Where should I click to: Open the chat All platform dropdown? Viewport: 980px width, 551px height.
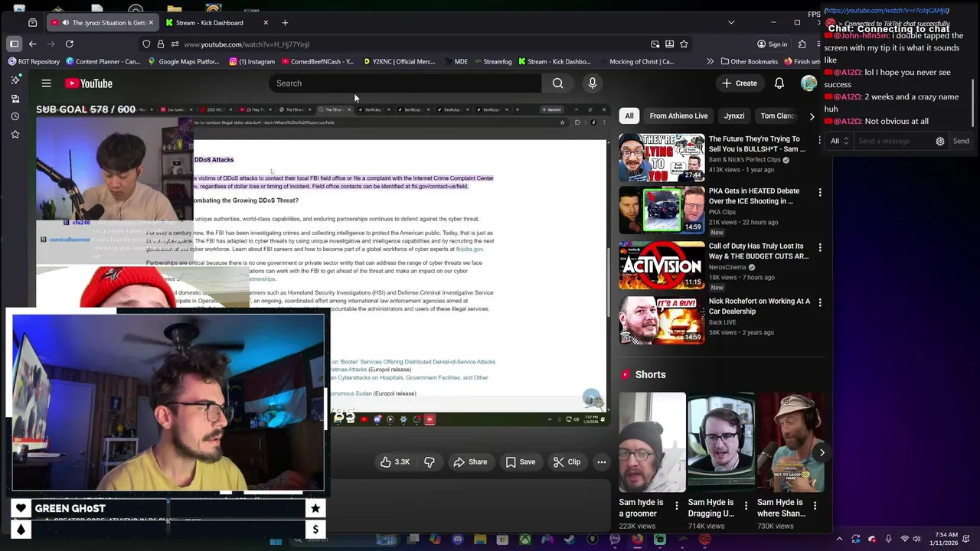[840, 141]
